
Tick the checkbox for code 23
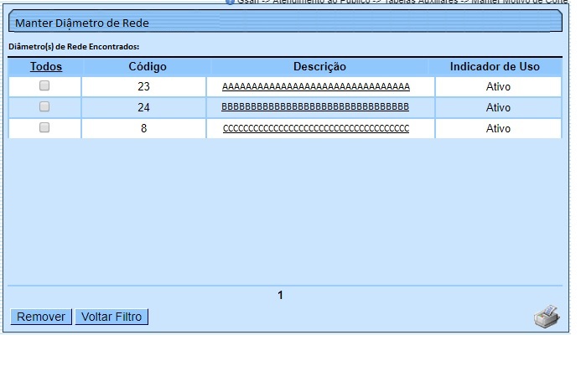(44, 85)
